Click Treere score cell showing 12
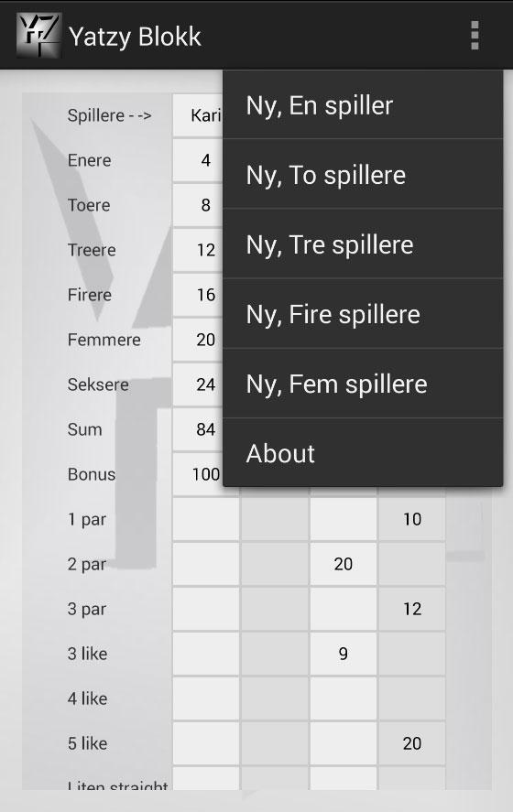This screenshot has height=812, width=513. (198, 250)
